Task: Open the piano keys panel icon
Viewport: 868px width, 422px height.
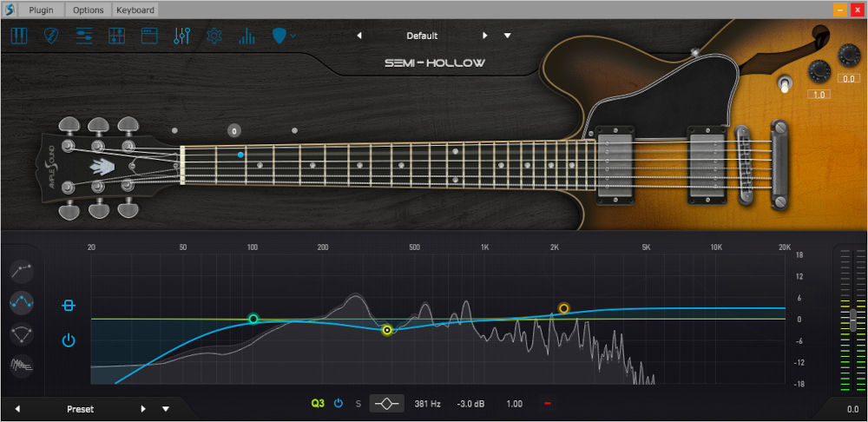Action: [19, 36]
